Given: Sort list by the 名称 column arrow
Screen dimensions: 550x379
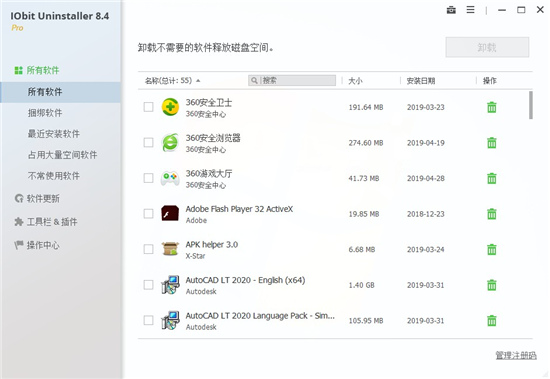Looking at the screenshot, I should (198, 81).
